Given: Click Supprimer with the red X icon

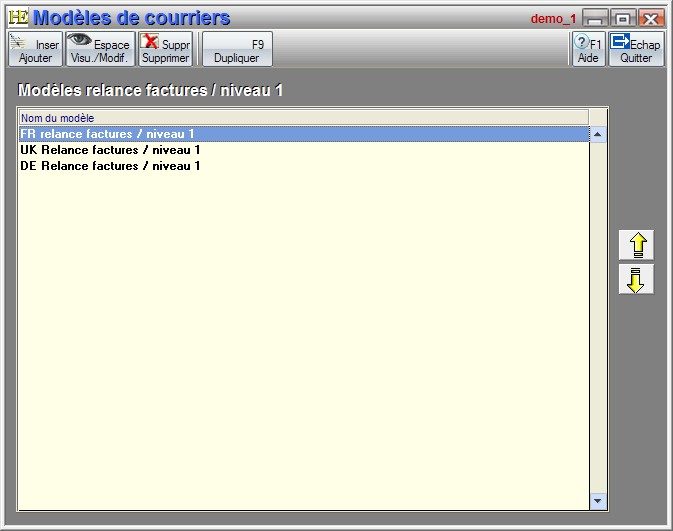Looking at the screenshot, I should click(x=166, y=49).
